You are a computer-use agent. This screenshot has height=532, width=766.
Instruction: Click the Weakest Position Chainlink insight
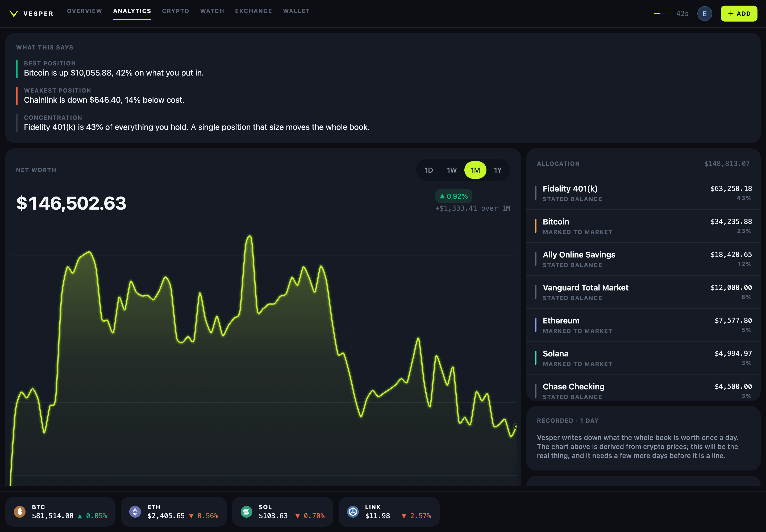point(104,100)
